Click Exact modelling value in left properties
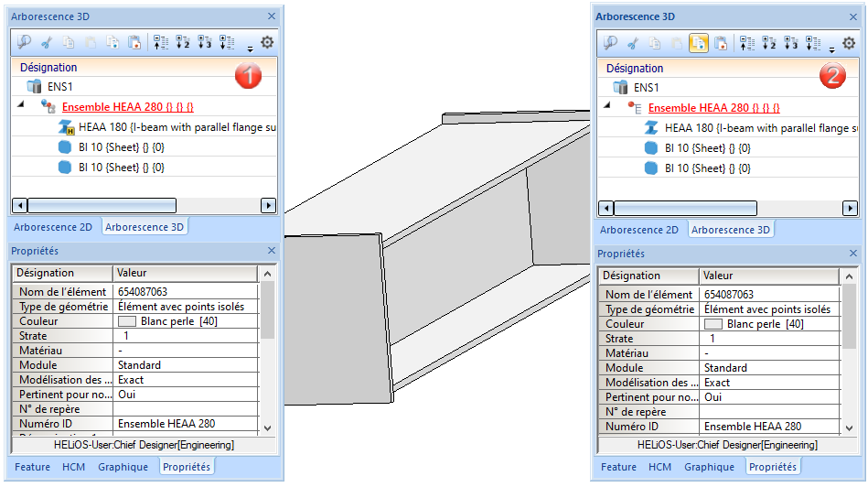Viewport: 868px width, 487px height. pyautogui.click(x=131, y=380)
